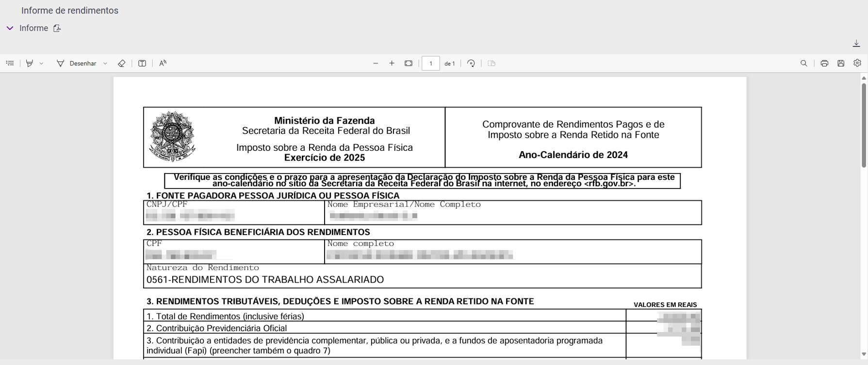This screenshot has height=365, width=868.
Task: Click the Brazilian coat of arms emblem
Action: point(172,136)
